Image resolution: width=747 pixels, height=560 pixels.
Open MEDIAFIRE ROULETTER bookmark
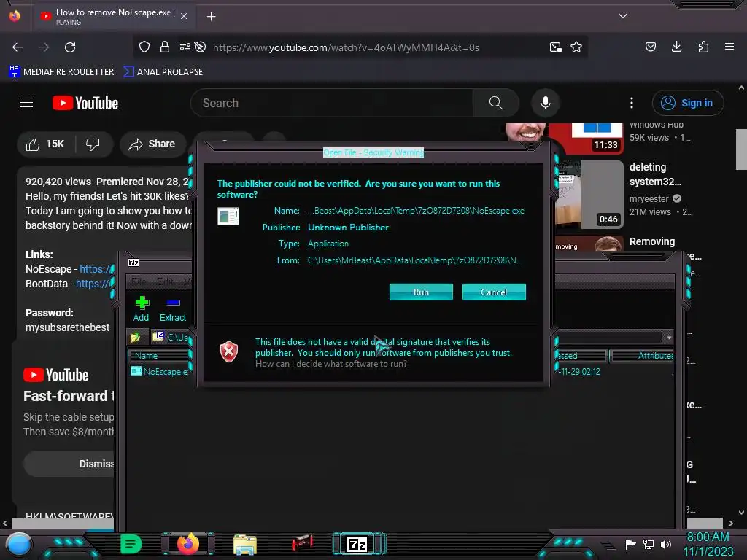pyautogui.click(x=61, y=72)
